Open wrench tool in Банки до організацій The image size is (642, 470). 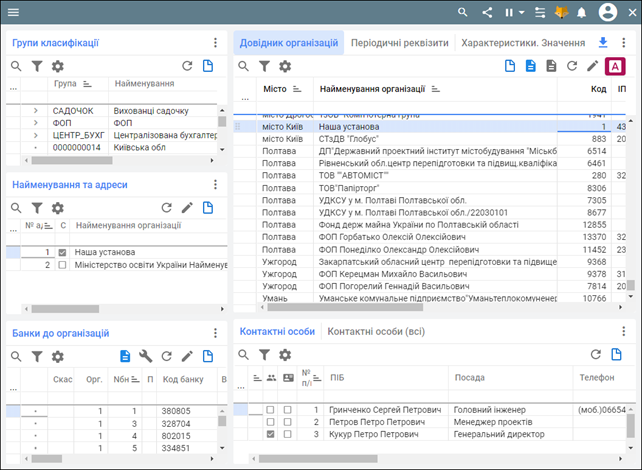tap(145, 356)
